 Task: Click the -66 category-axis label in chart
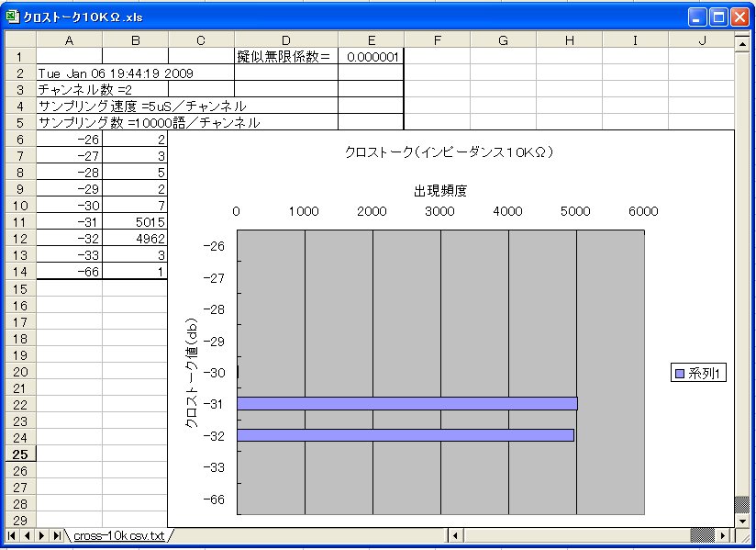click(214, 499)
